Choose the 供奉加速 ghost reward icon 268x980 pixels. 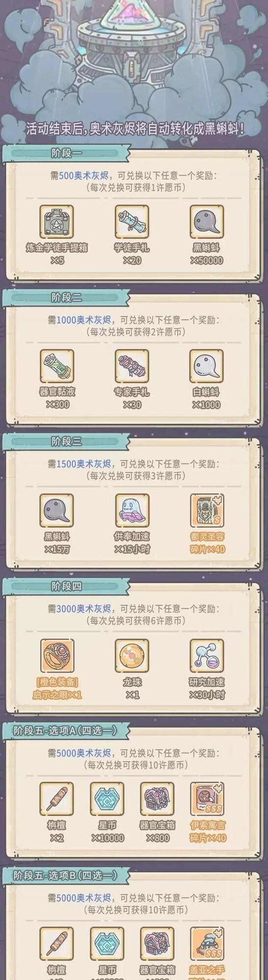point(132,511)
